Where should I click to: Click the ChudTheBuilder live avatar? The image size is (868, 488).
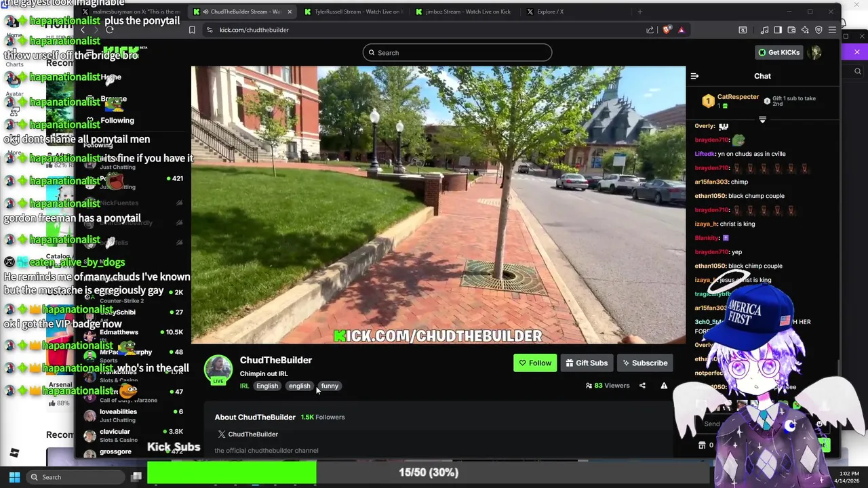[218, 369]
